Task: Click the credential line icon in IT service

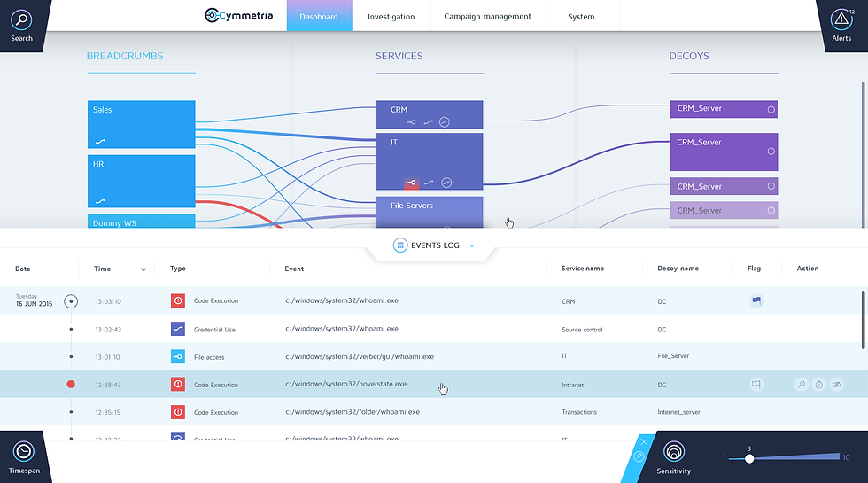Action: tap(429, 183)
